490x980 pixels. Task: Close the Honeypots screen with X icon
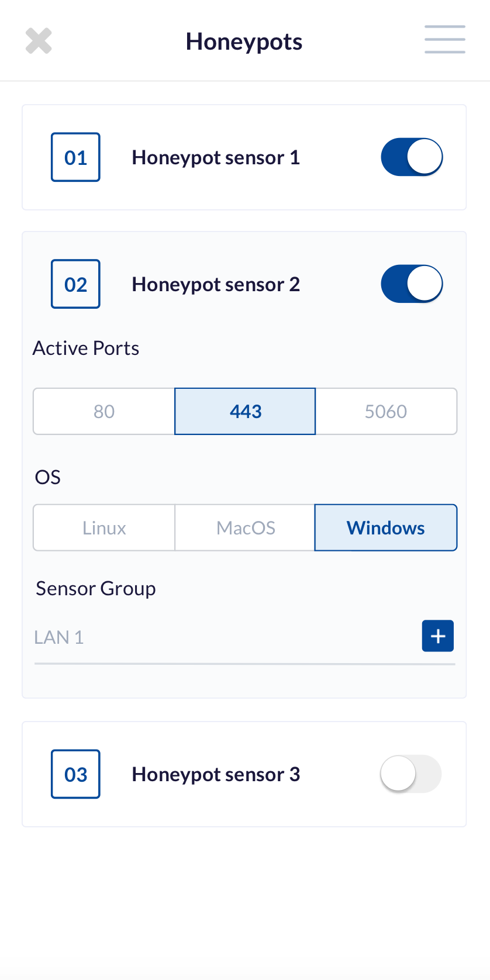39,41
